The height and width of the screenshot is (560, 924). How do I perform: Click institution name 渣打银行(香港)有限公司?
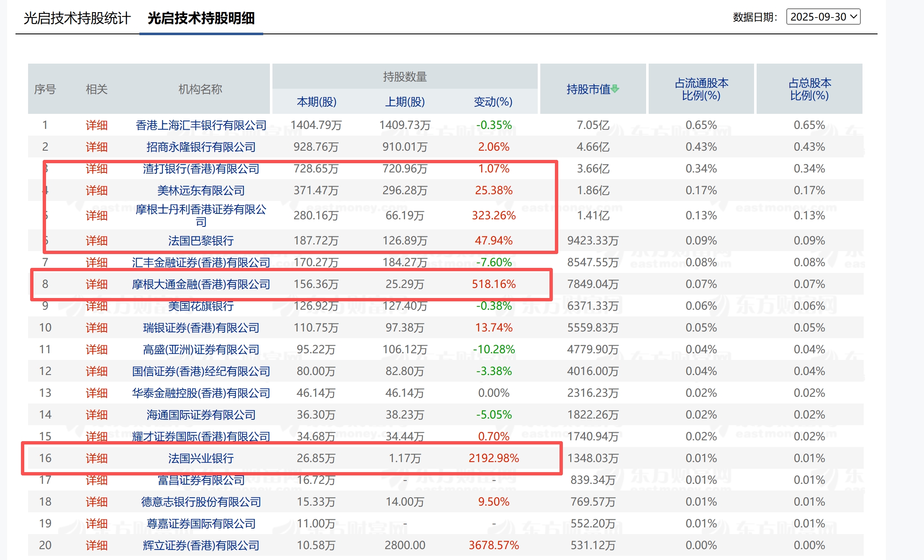[201, 169]
